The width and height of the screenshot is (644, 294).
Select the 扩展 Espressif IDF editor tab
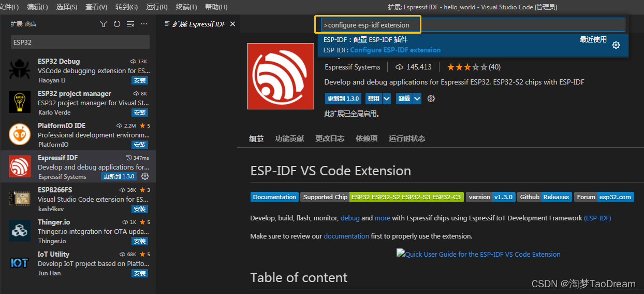tap(199, 24)
